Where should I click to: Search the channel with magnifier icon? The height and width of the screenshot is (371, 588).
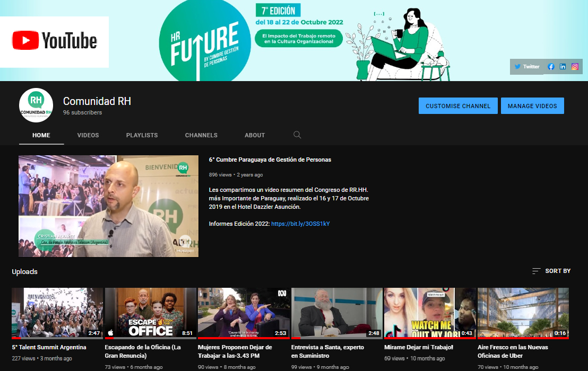click(x=297, y=135)
